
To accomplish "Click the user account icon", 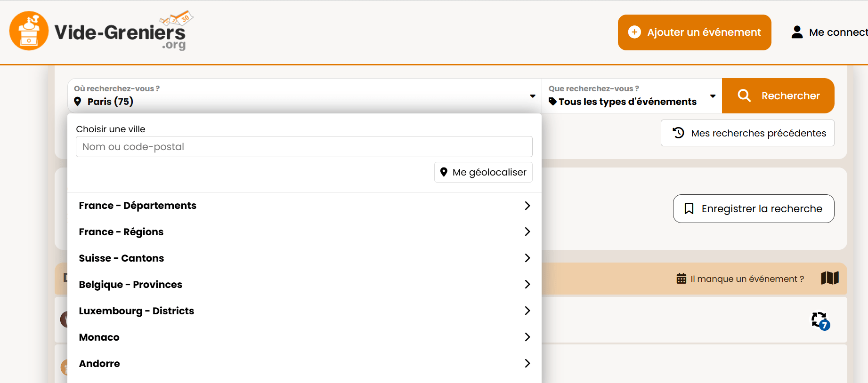I will 797,32.
